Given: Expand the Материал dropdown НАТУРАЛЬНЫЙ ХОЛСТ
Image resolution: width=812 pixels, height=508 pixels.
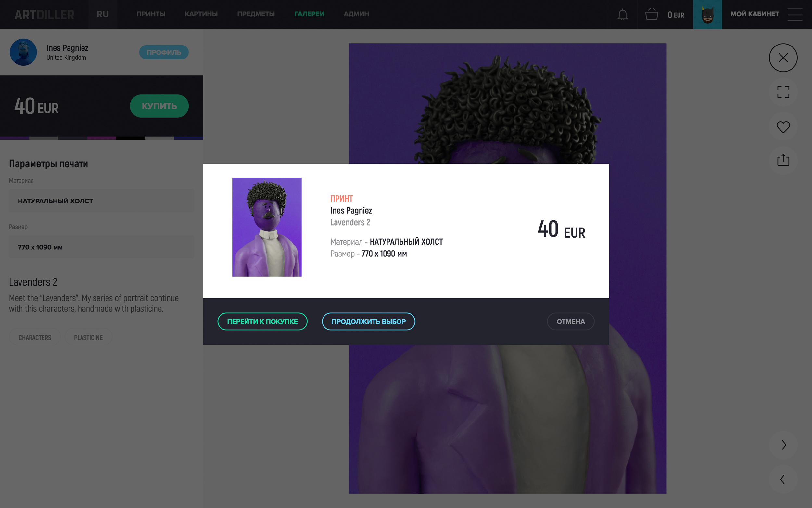Looking at the screenshot, I should coord(101,201).
